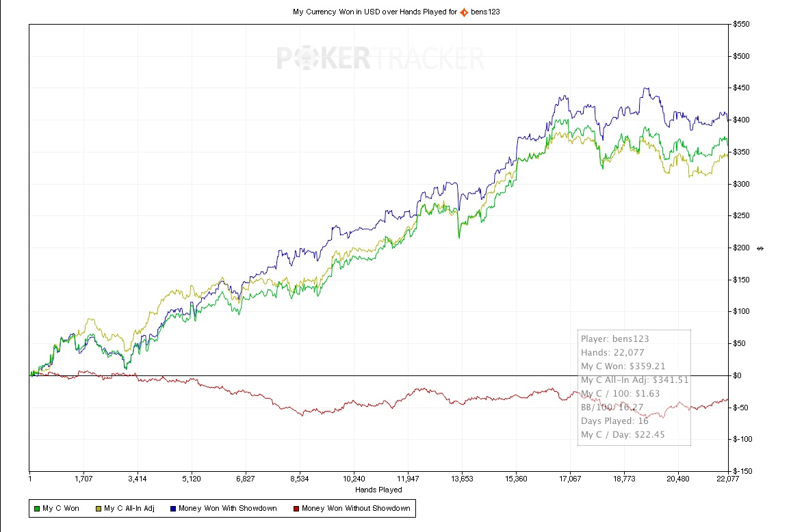This screenshot has width=791, height=532.
Task: Click the $500 y-axis label
Action: 741,56
